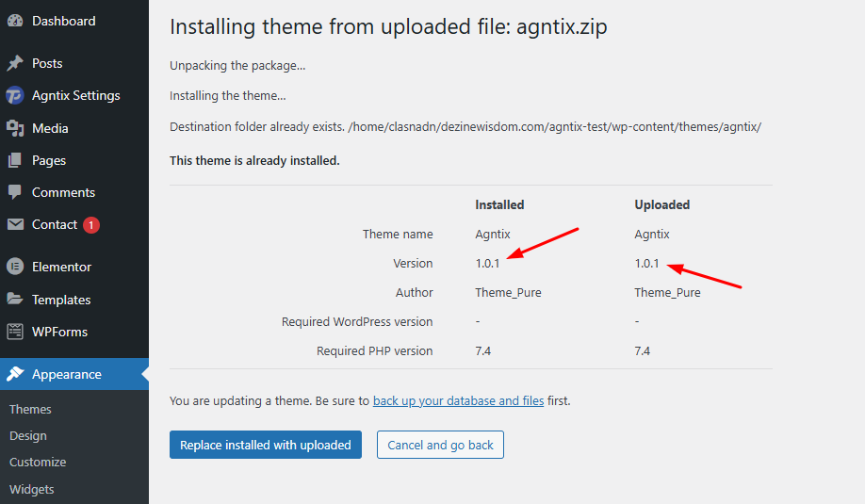
Task: Click the Contact envelope icon
Action: tap(15, 224)
